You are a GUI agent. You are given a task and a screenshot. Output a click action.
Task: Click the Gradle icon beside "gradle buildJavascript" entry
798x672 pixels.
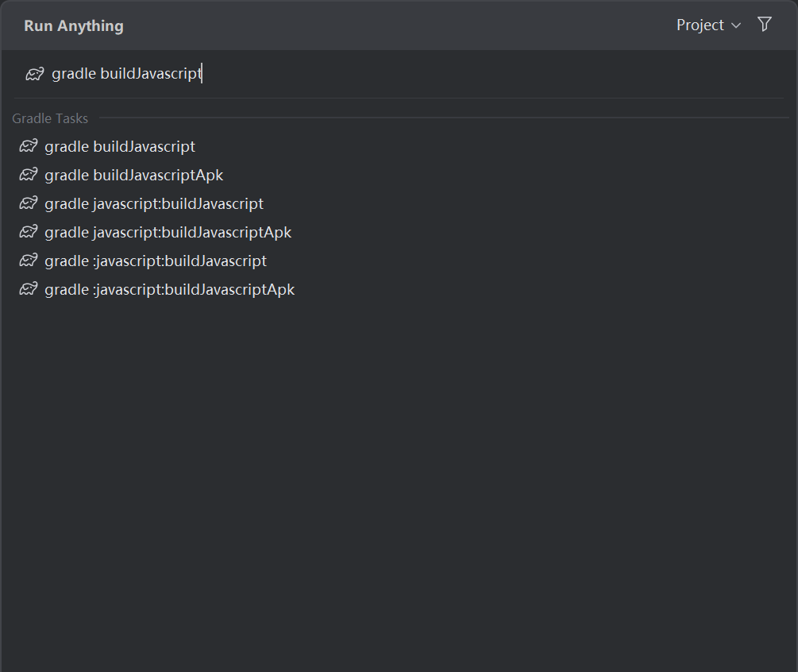[28, 146]
